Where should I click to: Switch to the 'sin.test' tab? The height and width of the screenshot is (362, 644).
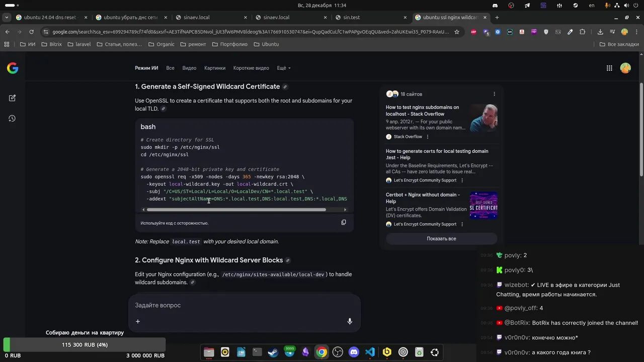(370, 17)
